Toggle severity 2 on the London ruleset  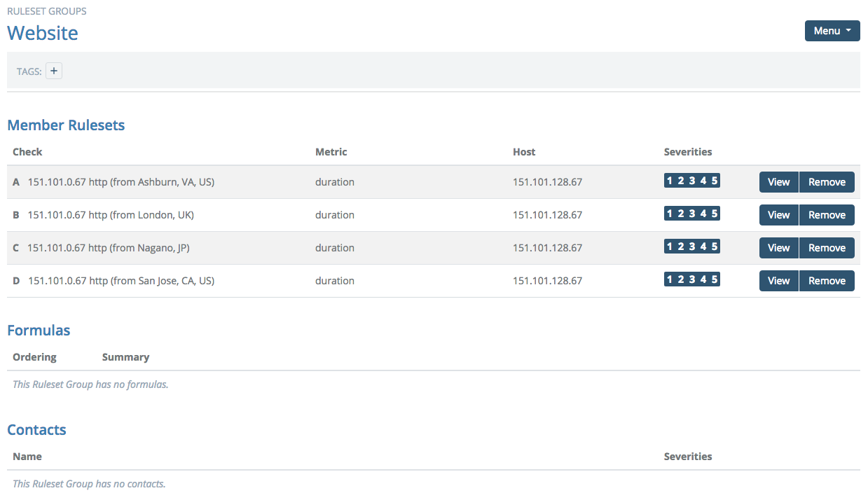tap(681, 213)
